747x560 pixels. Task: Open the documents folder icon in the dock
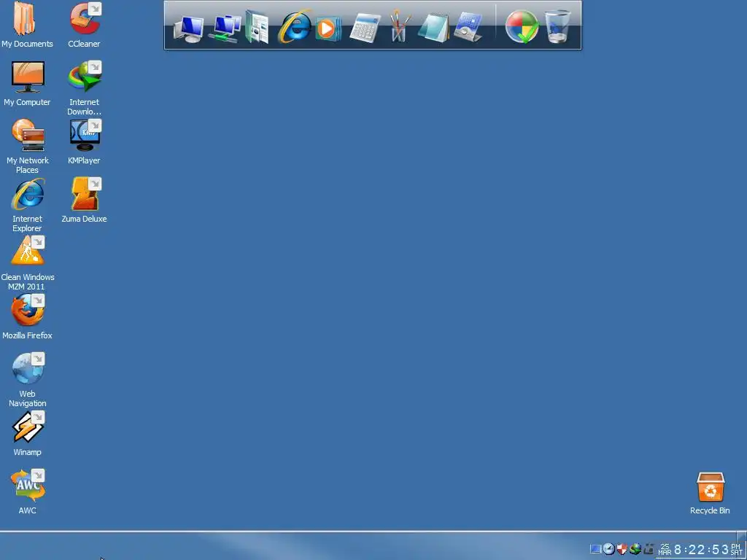pos(258,28)
